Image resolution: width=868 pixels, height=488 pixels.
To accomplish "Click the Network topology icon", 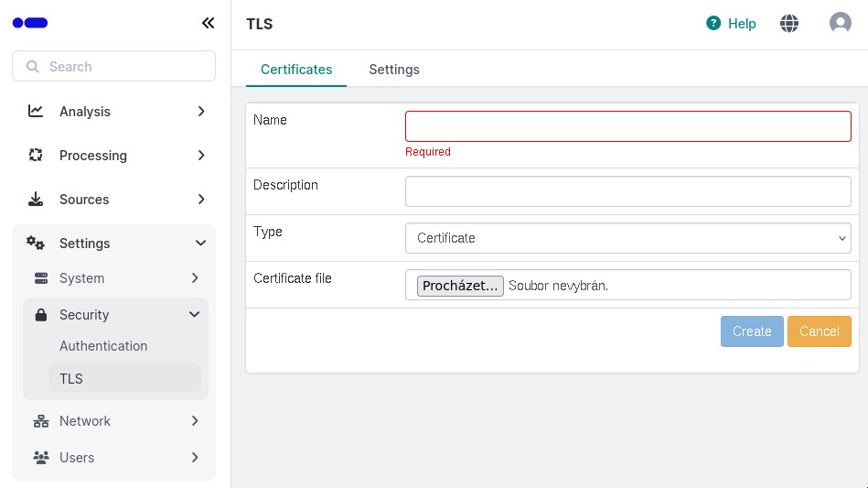I will [41, 421].
